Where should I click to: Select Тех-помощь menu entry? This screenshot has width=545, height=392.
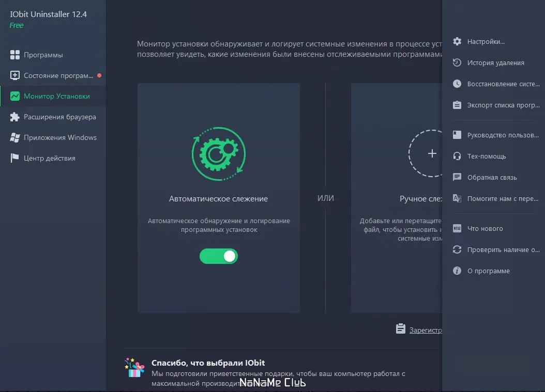[494, 156]
